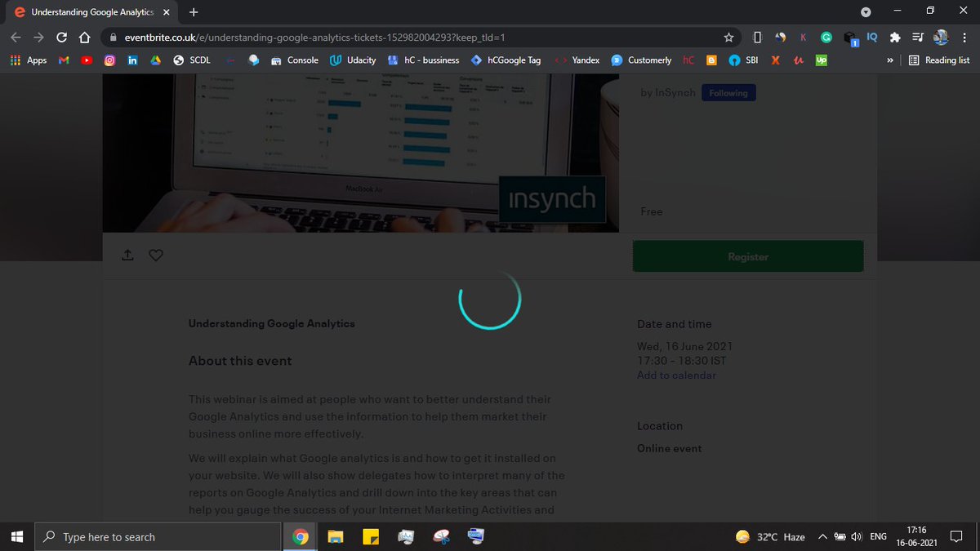Click the InSynch organizer name
Screen dimensions: 980x551
point(675,93)
